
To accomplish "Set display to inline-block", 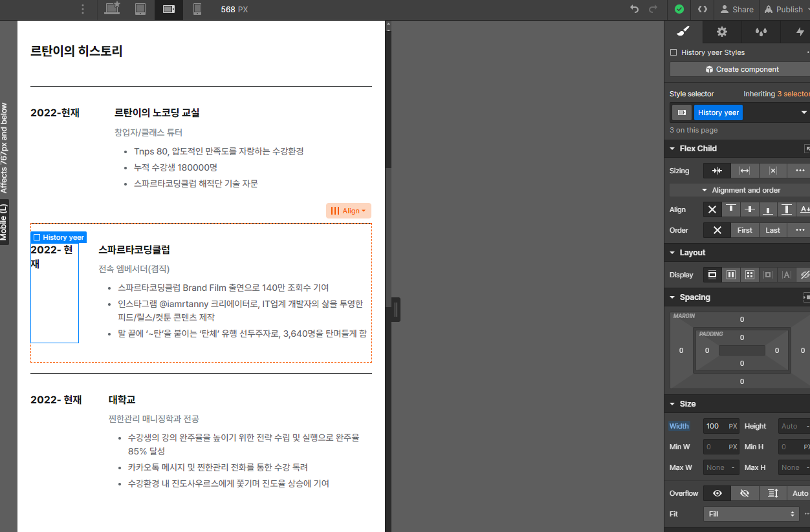I will [x=768, y=275].
